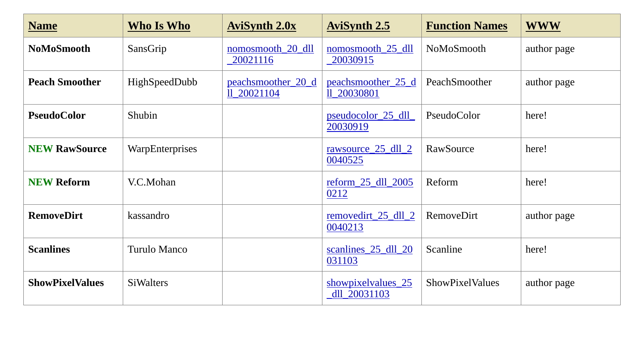The image size is (644, 362).
Task: Click the AviSynth 2.0x column header
Action: pos(262,26)
